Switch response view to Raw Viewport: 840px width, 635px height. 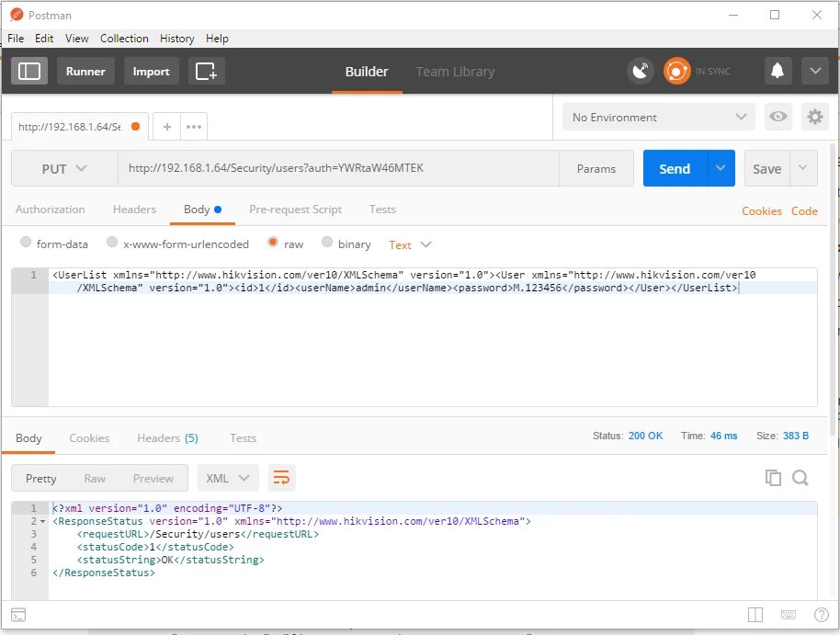coord(95,479)
